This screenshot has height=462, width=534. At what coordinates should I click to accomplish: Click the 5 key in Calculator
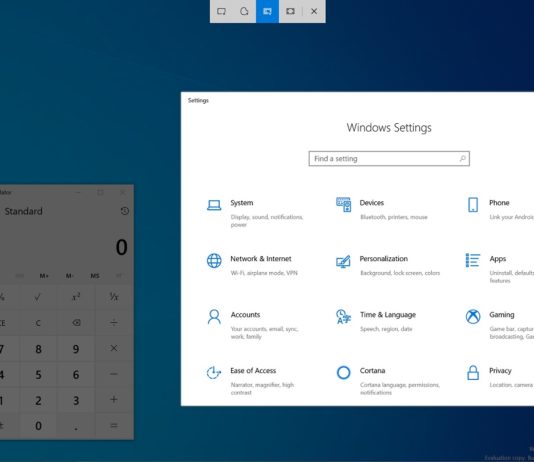38,375
